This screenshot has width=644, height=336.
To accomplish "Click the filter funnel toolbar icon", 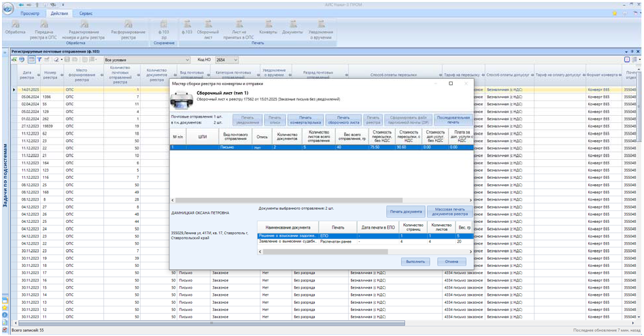I will (x=39, y=60).
